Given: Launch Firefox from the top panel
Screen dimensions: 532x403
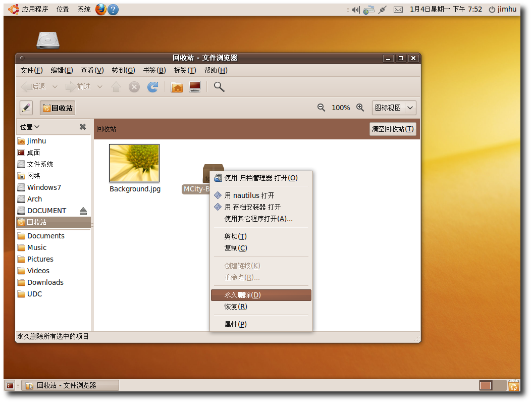Looking at the screenshot, I should coord(101,10).
